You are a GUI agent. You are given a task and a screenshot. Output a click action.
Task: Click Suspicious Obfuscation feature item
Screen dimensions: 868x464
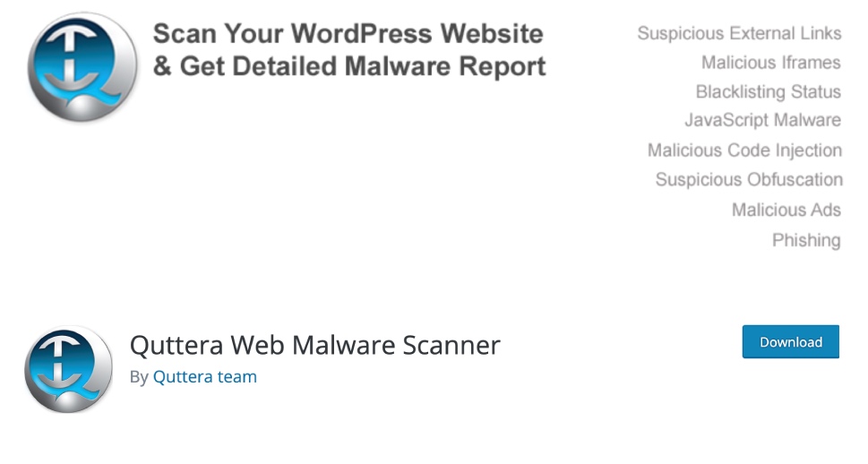(x=749, y=179)
